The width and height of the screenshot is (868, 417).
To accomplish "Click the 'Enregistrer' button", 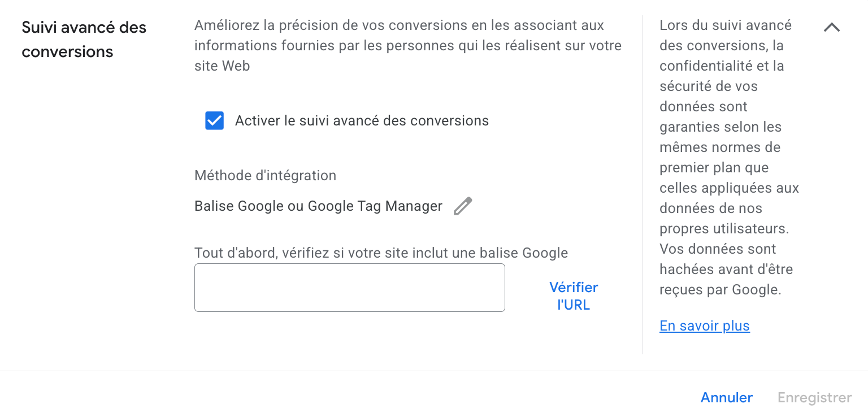I will (x=814, y=397).
